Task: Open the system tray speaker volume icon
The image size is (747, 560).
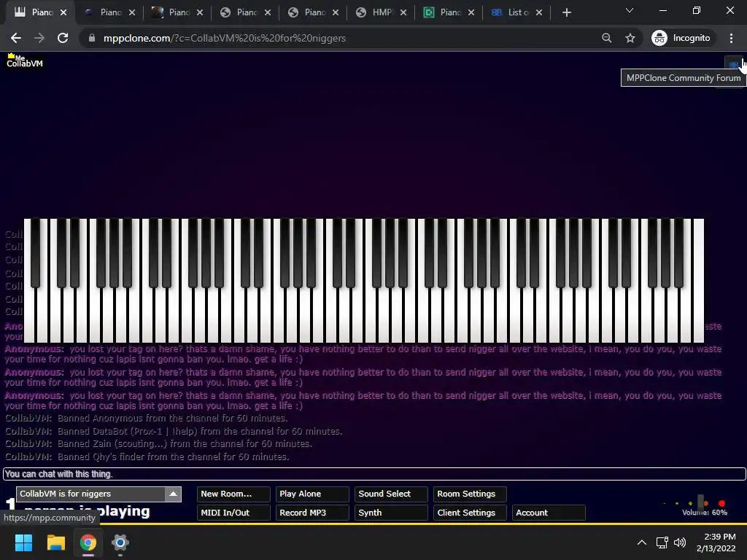Action: click(x=680, y=542)
